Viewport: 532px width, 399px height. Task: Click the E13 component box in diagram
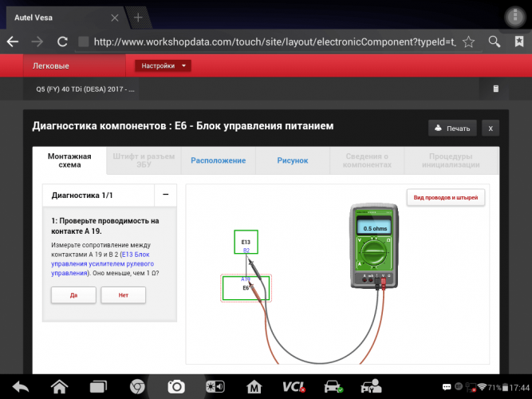click(x=246, y=242)
